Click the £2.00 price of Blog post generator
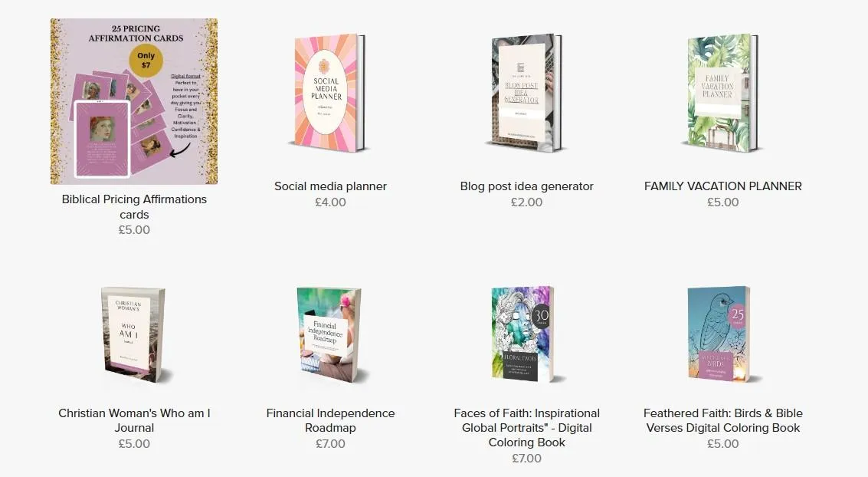The width and height of the screenshot is (868, 477). pyautogui.click(x=526, y=202)
